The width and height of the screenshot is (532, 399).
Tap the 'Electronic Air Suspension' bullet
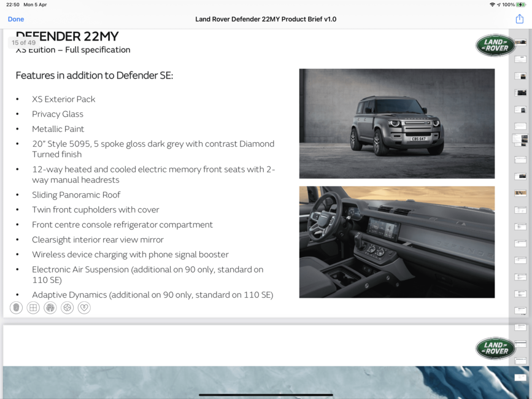coord(148,274)
